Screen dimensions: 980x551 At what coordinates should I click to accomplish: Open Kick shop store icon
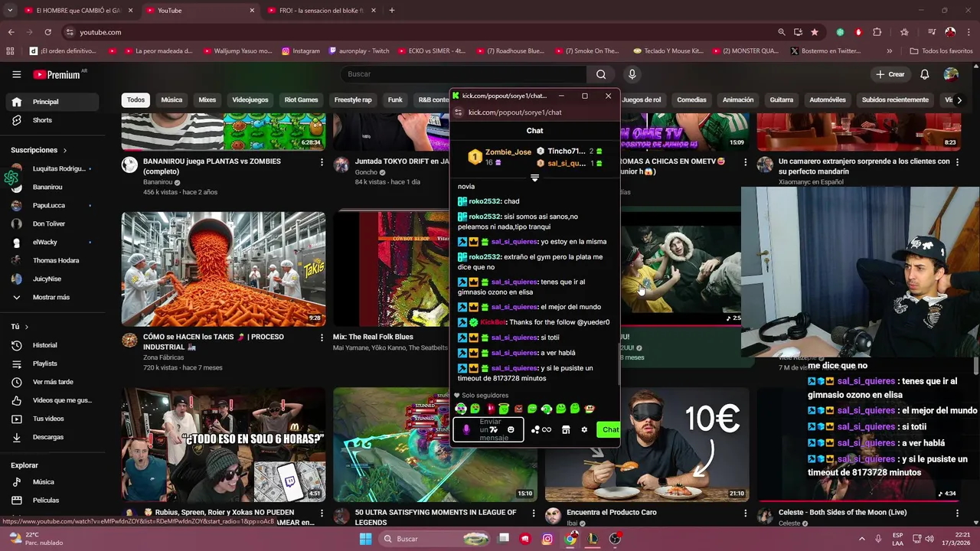(x=566, y=429)
